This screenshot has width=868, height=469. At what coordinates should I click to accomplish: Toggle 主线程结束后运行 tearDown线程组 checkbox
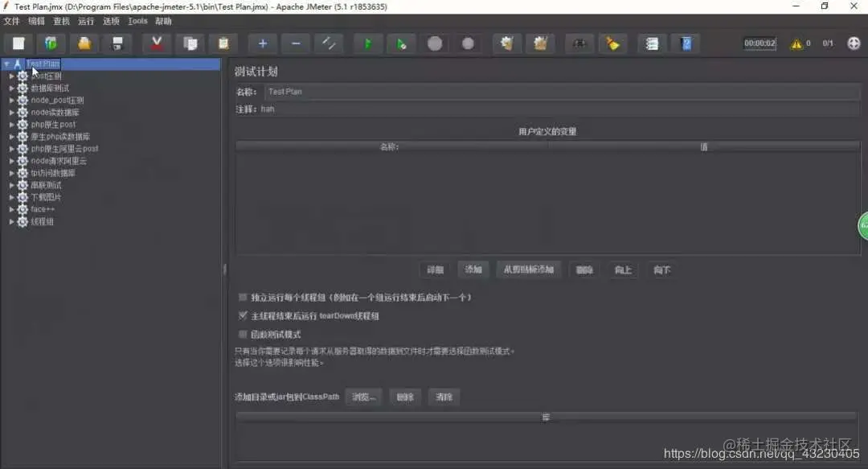[243, 315]
